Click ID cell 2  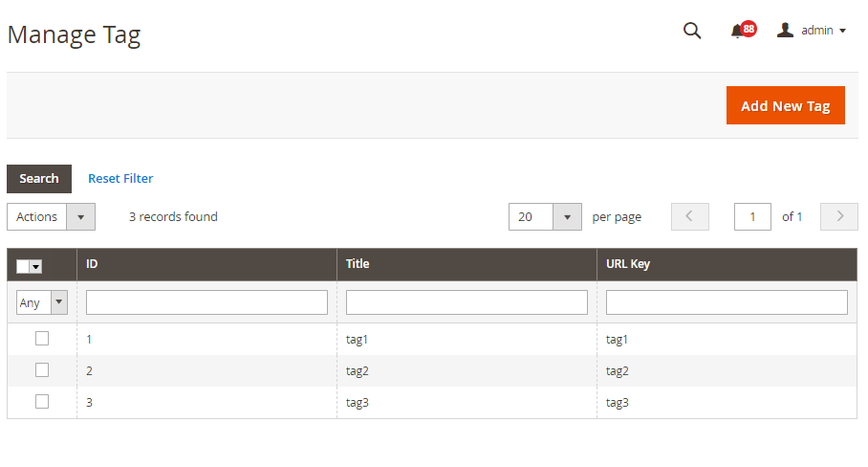click(89, 371)
